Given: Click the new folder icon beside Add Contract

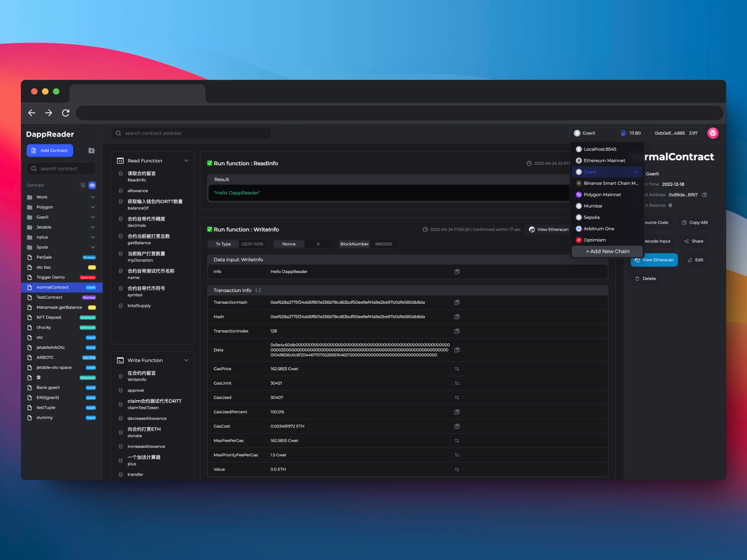Looking at the screenshot, I should [x=91, y=150].
